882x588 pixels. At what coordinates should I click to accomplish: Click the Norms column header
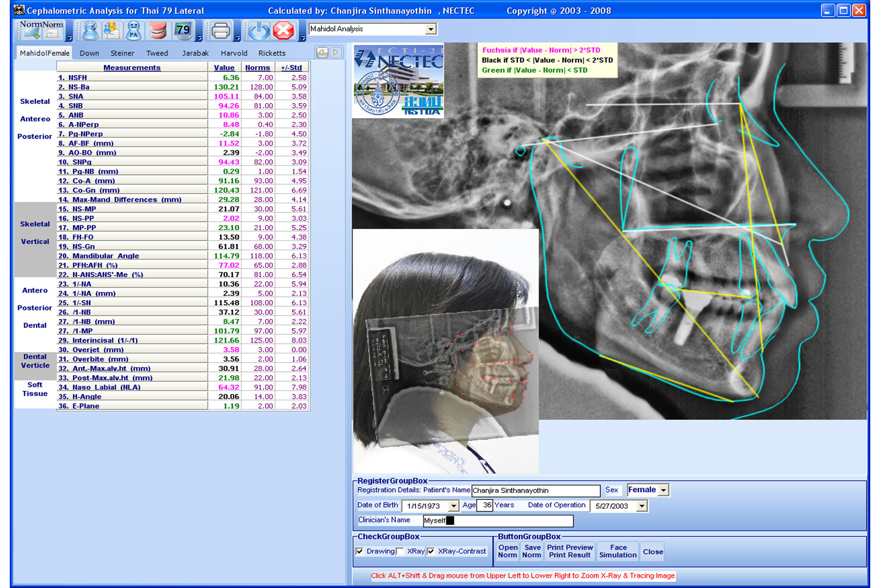coord(258,68)
